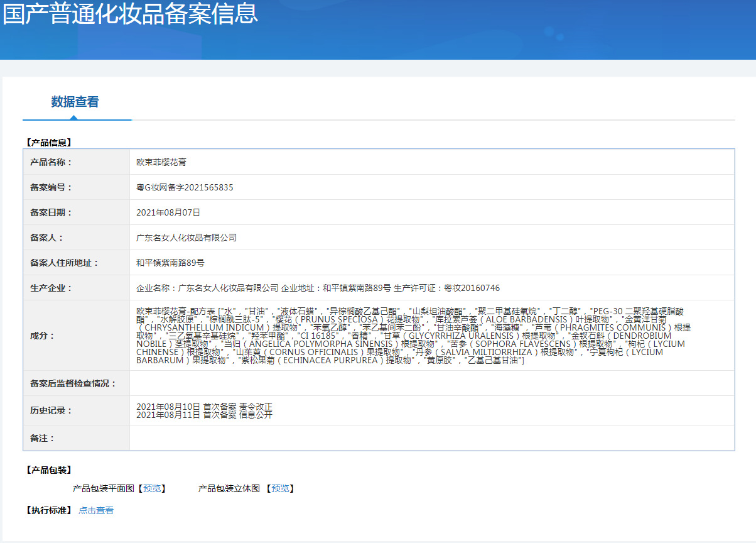
Task: Click the 生产企业 row label
Action: point(51,288)
